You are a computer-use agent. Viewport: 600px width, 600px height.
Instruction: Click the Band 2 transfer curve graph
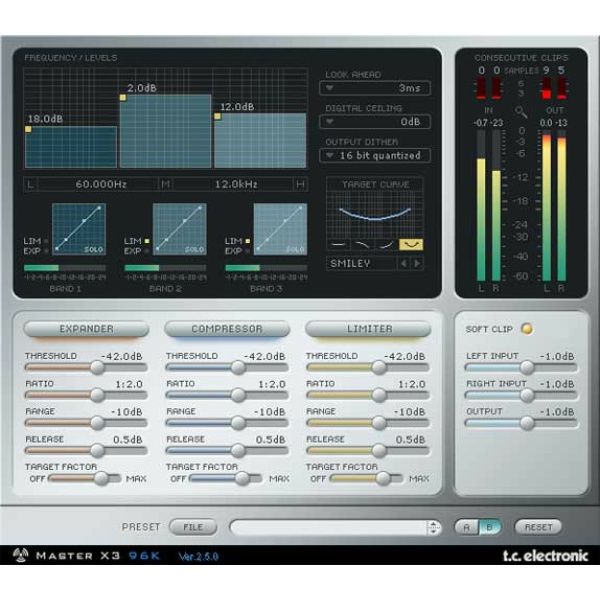click(180, 229)
